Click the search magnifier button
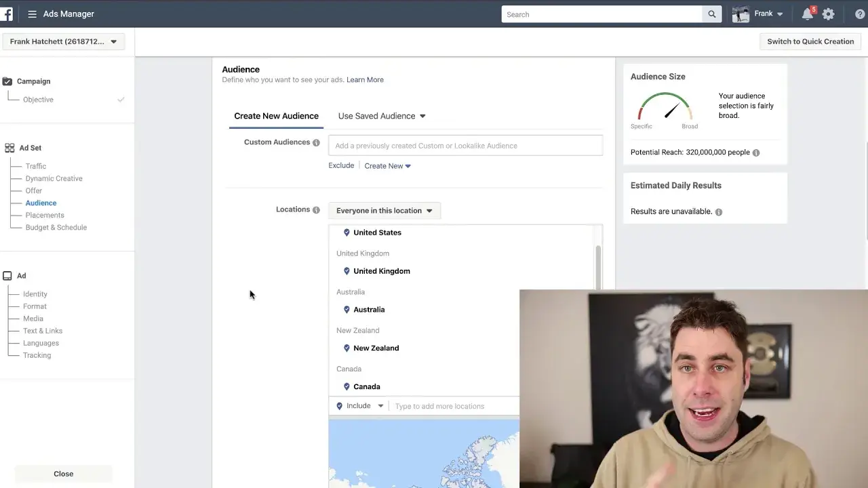The height and width of the screenshot is (488, 868). pyautogui.click(x=711, y=14)
